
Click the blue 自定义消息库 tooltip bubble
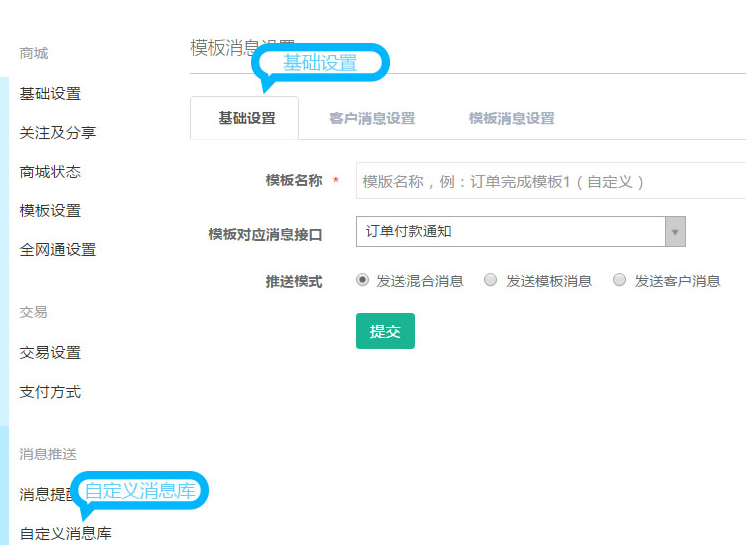(x=145, y=491)
